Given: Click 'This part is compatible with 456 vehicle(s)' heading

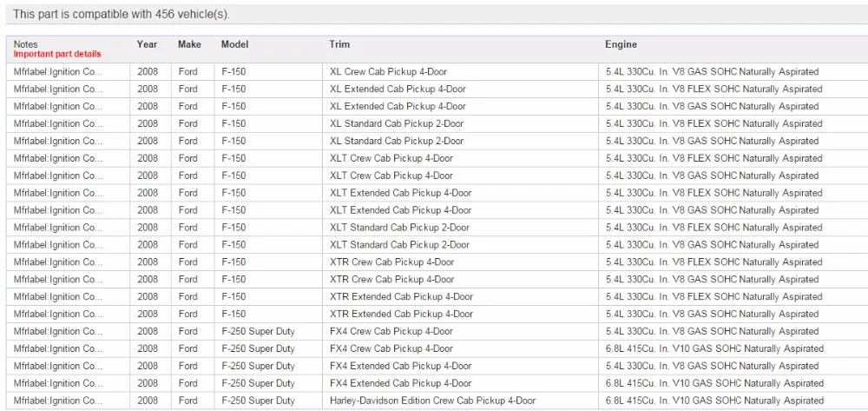Looking at the screenshot, I should (x=122, y=15).
